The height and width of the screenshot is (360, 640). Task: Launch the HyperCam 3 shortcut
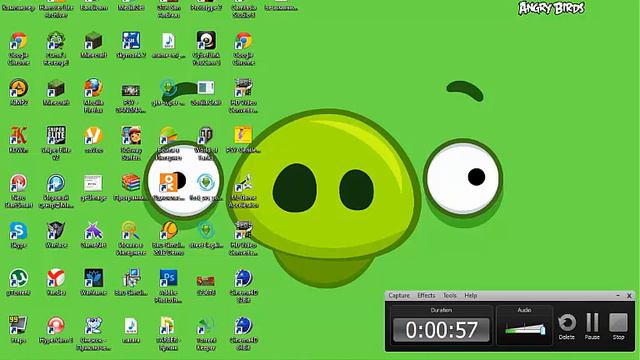click(x=56, y=326)
